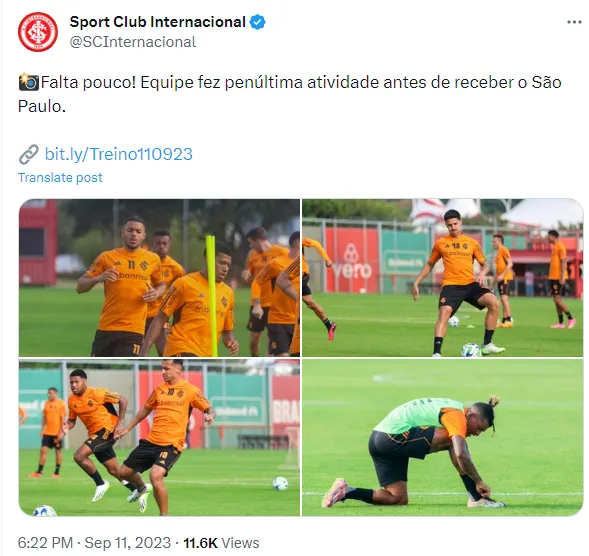View top-left photo with player number 11

click(159, 278)
